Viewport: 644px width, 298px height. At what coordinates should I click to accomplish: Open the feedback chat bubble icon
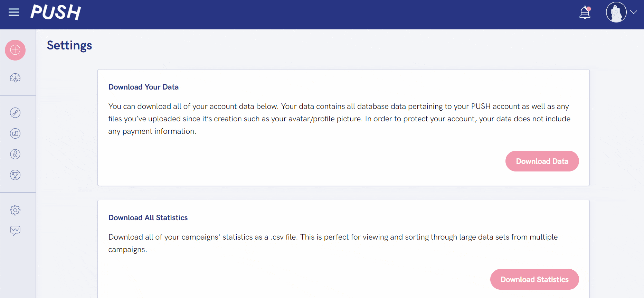15,231
